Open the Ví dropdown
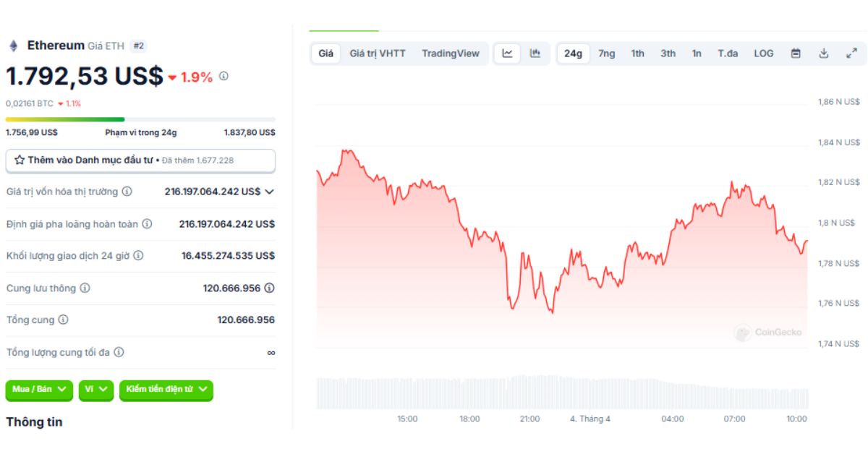Viewport: 868px width, 454px height. pos(96,390)
